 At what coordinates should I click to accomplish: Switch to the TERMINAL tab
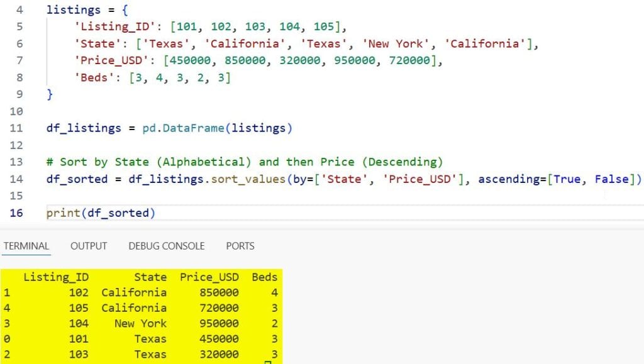point(26,246)
